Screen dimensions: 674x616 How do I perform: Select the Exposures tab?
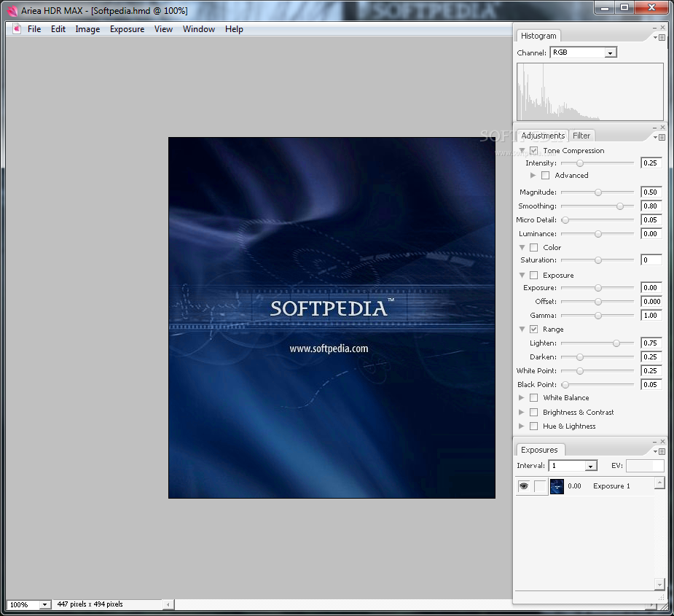tap(539, 450)
